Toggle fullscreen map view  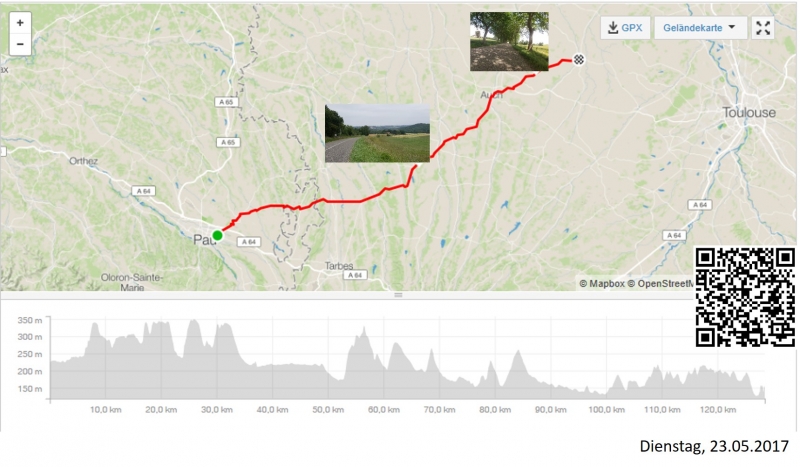click(763, 28)
